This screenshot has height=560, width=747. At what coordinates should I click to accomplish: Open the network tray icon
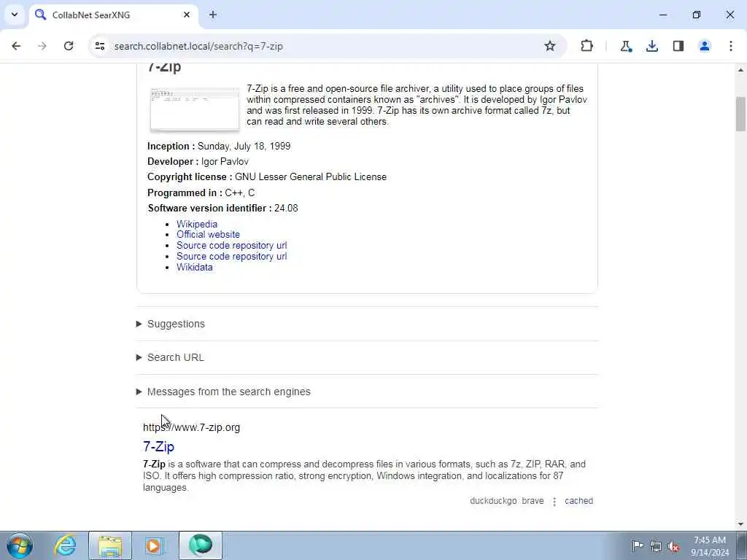click(x=656, y=546)
